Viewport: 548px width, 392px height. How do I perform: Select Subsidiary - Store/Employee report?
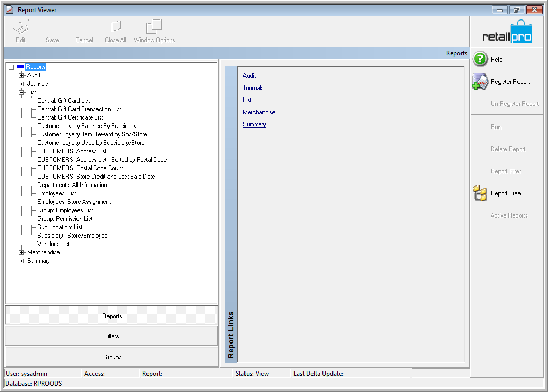click(x=72, y=236)
